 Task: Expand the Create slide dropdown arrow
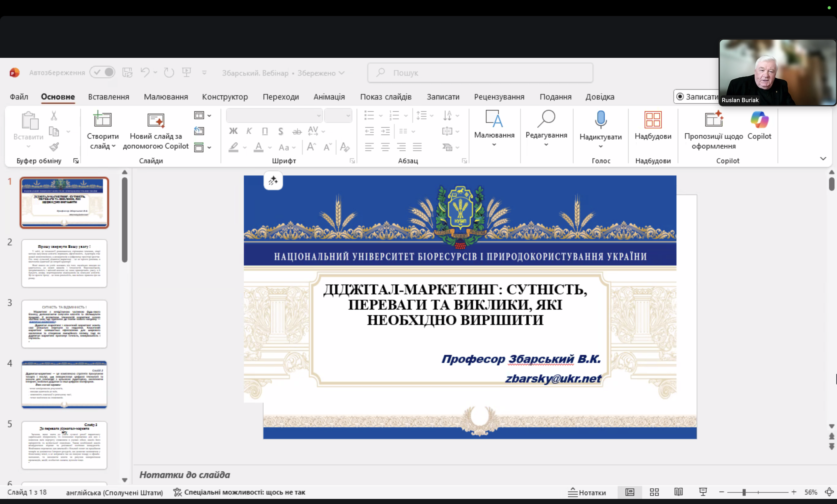(114, 146)
